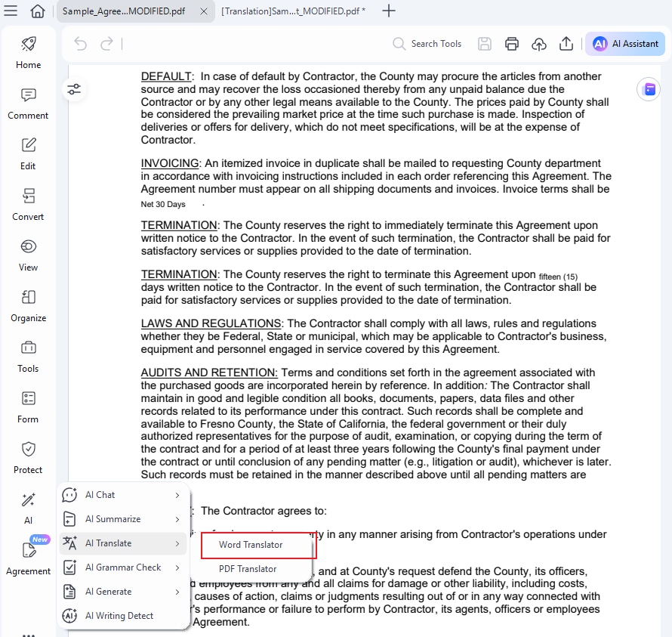Open the Protect shield tool

[28, 458]
